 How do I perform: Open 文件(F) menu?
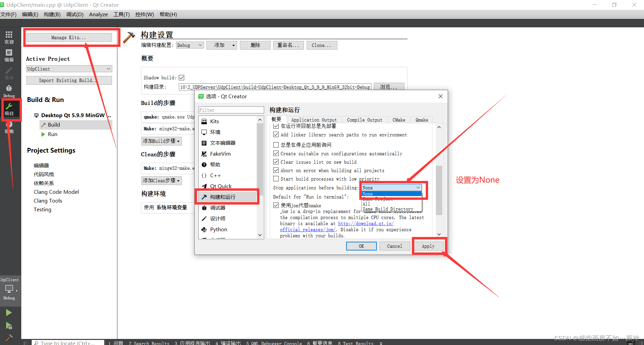click(x=8, y=14)
